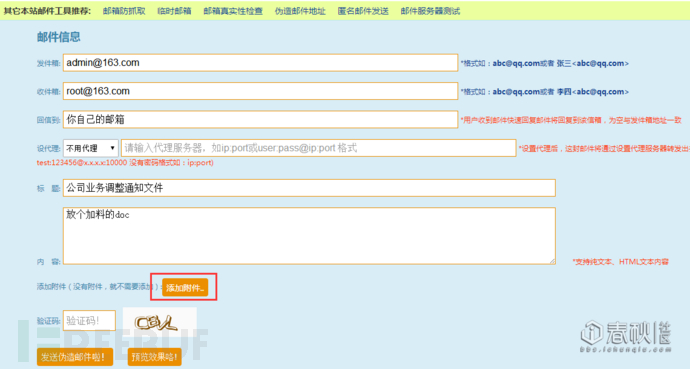
Task: Click the reply-to field 你自己的邮箱
Action: tap(261, 120)
